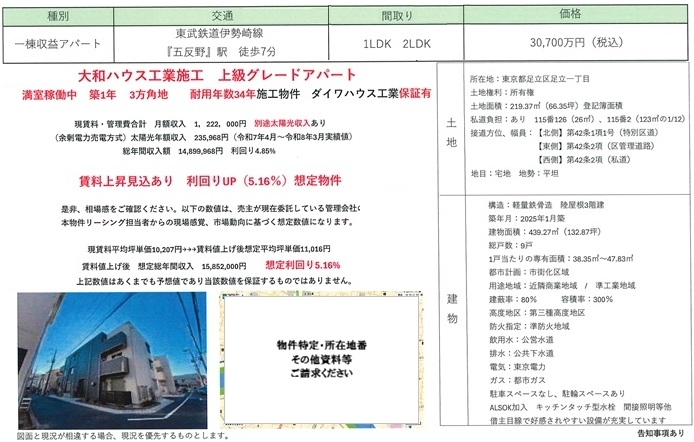Click the 駐車スペースなし line
Viewport: 694px width, 442px height.
point(557,393)
